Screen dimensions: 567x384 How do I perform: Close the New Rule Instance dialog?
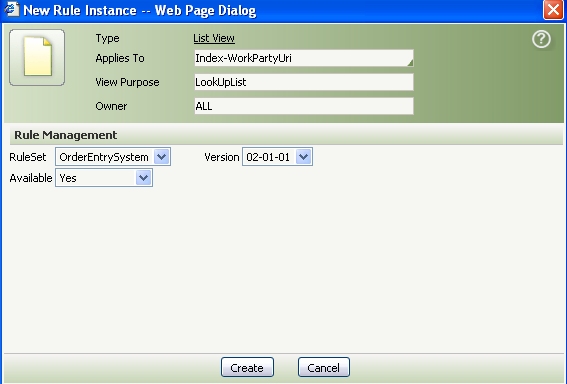pos(553,10)
